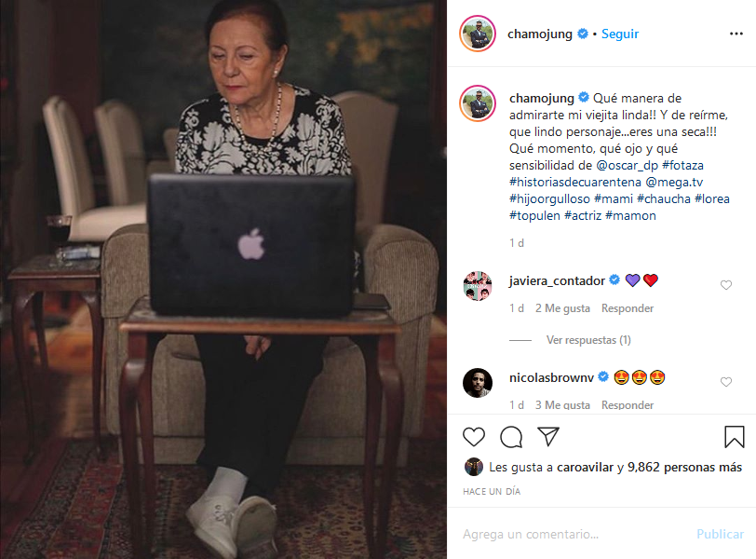
Task: Save post with the bookmark icon
Action: 735,437
